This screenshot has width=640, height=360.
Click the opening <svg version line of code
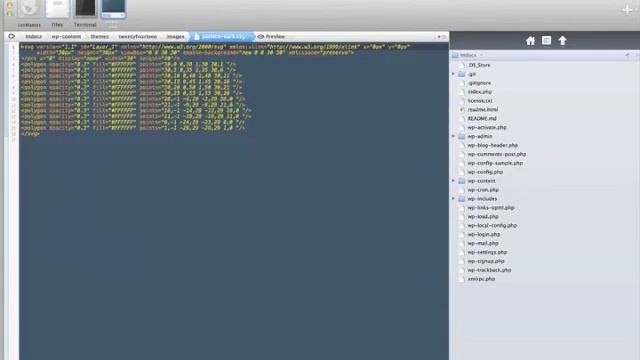tap(215, 47)
